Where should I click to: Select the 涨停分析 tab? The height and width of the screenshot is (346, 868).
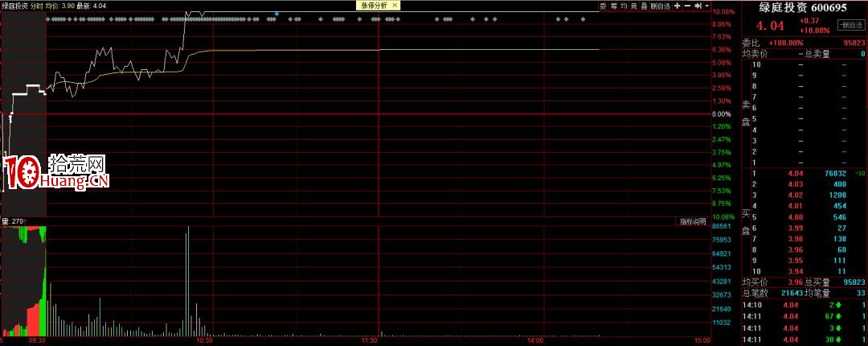(x=378, y=5)
